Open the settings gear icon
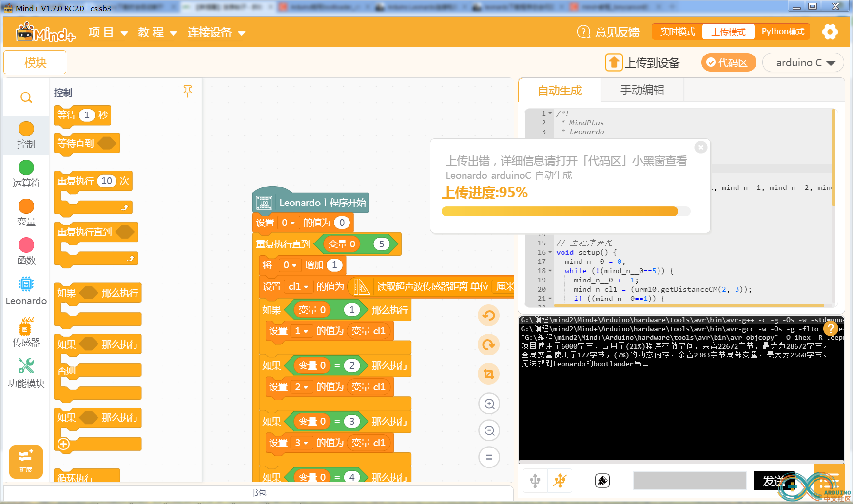The height and width of the screenshot is (504, 853). (x=830, y=32)
